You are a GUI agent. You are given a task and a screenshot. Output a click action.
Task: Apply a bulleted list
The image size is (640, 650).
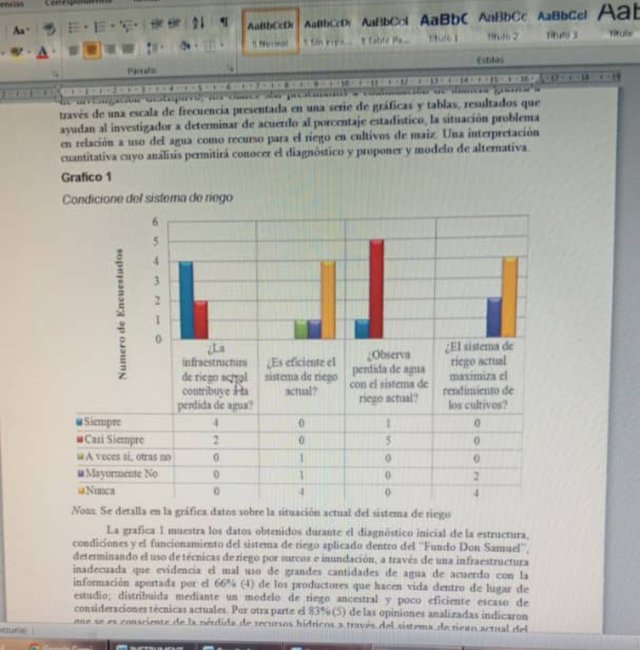click(x=74, y=27)
